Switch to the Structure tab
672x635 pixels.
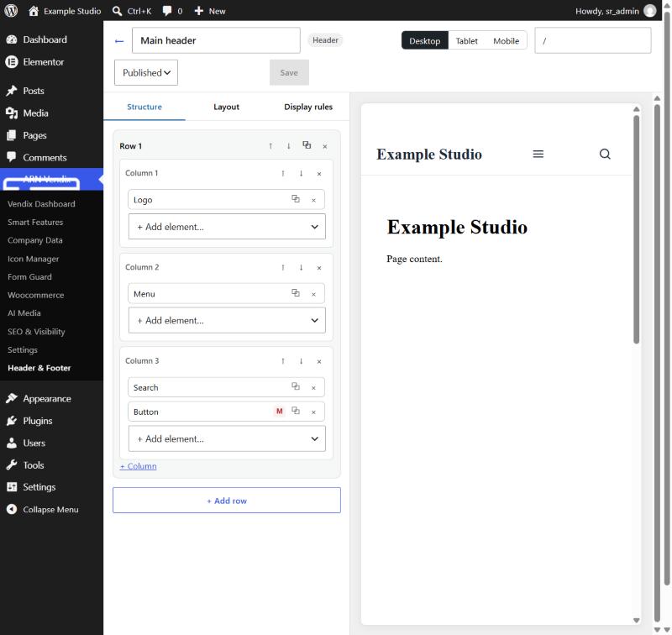(x=144, y=107)
